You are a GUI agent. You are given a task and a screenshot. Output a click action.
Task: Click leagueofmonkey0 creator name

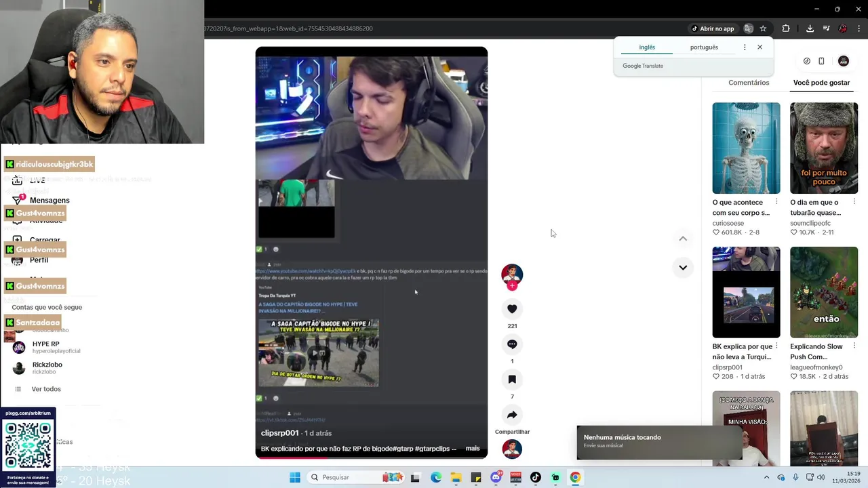[x=816, y=367]
